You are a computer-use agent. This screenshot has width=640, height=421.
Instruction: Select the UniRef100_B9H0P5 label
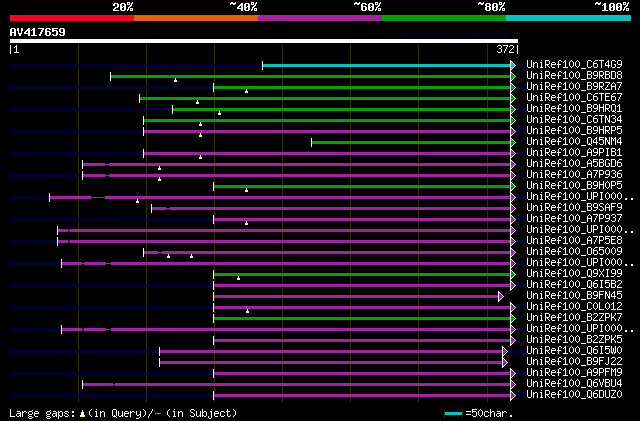tap(574, 186)
